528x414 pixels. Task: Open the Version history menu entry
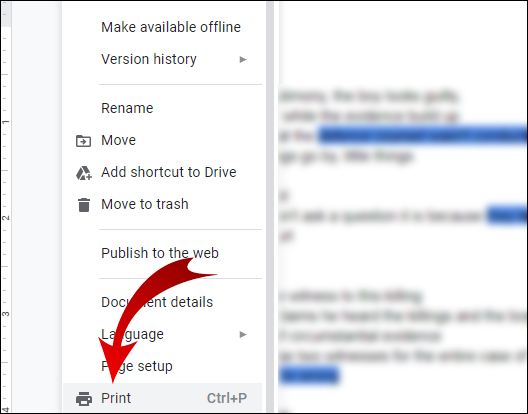coord(149,59)
